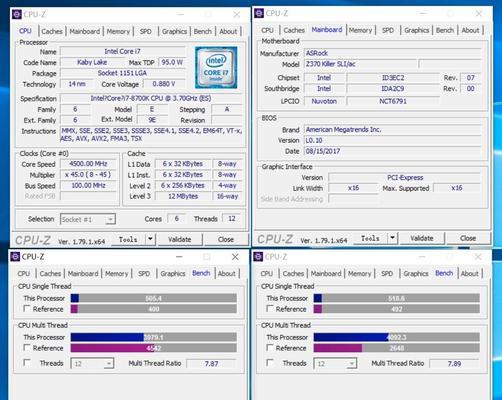Click the Intel Core i7 logo badge
The width and height of the screenshot is (502, 400).
(216, 67)
